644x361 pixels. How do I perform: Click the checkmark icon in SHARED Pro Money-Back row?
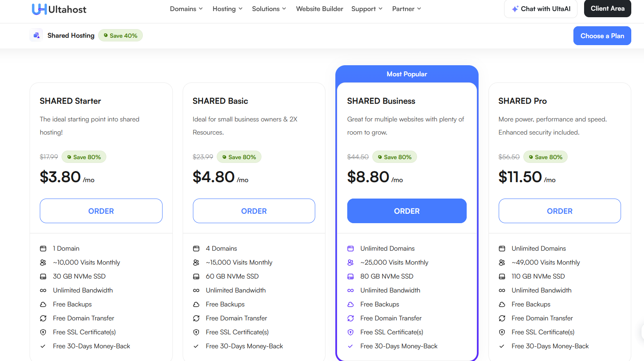(x=502, y=346)
